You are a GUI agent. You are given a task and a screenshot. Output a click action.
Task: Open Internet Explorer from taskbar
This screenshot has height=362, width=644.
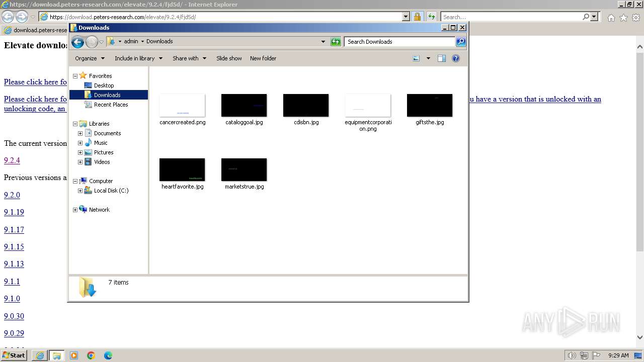click(40, 355)
